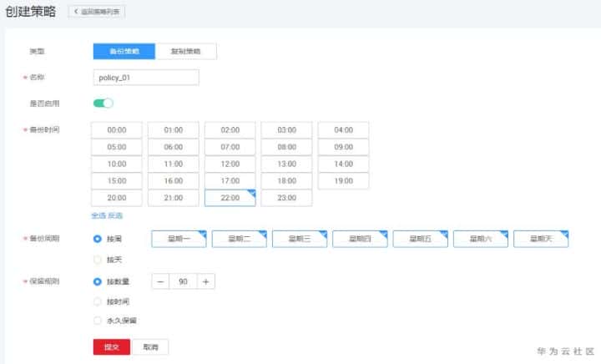Image resolution: width=601 pixels, height=364 pixels.
Task: Select the 10:00 backup time
Action: tap(117, 164)
